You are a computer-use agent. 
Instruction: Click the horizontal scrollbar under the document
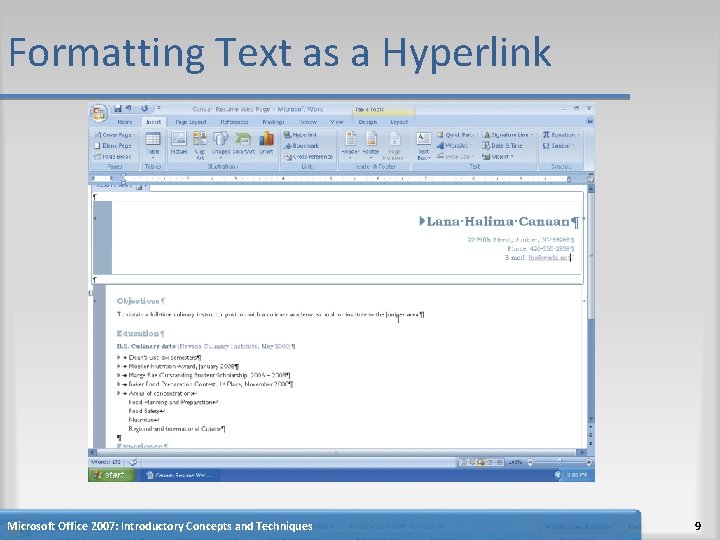[x=338, y=452]
